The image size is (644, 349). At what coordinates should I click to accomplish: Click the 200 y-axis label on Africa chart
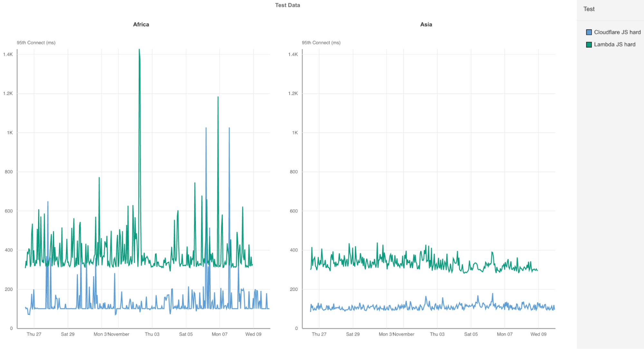(9, 289)
